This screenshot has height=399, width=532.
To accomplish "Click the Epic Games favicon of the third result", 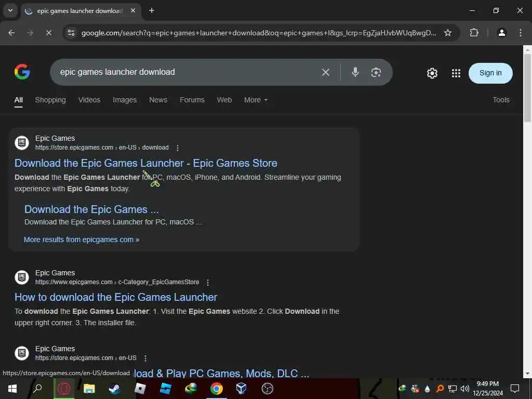I will (22, 353).
